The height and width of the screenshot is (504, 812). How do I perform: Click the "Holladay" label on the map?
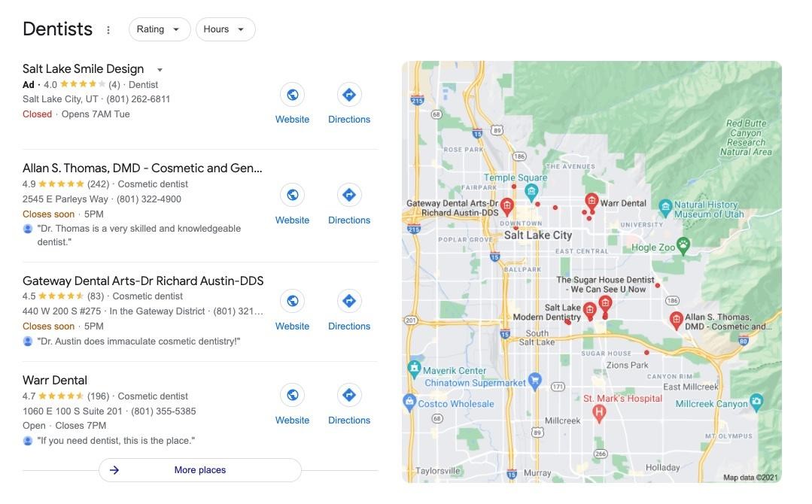pyautogui.click(x=662, y=467)
